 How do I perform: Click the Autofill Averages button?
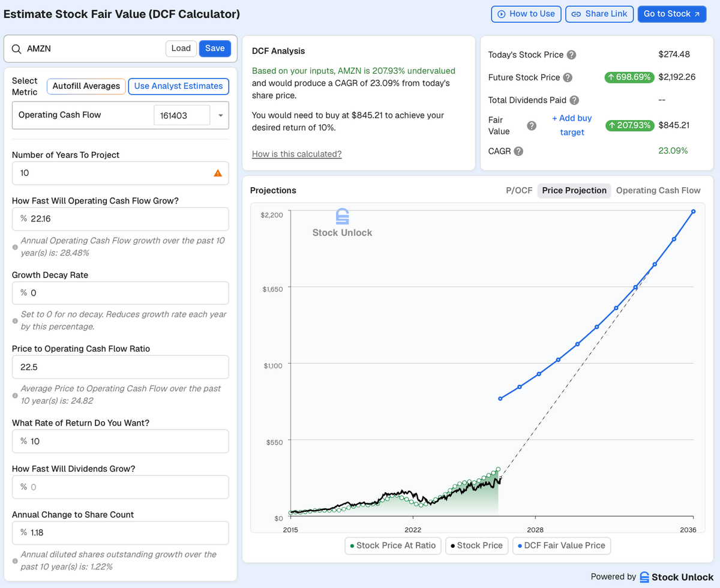(x=86, y=86)
